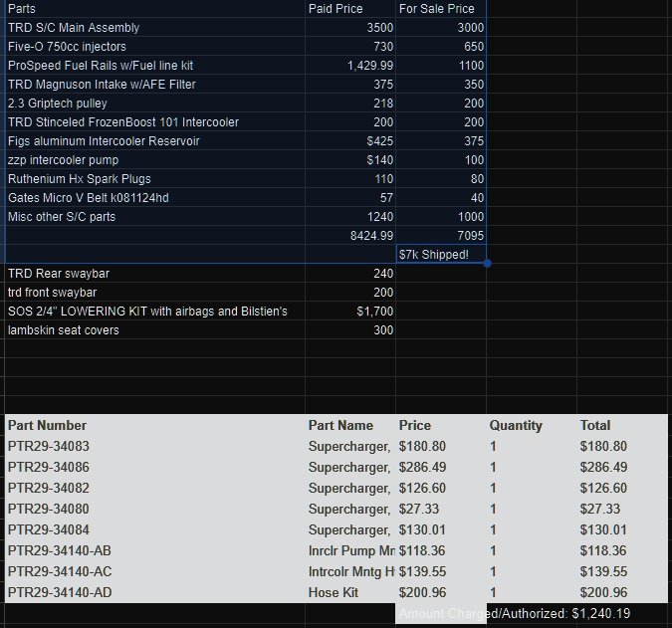Click the 'trd front swaybar' cell

click(x=154, y=292)
